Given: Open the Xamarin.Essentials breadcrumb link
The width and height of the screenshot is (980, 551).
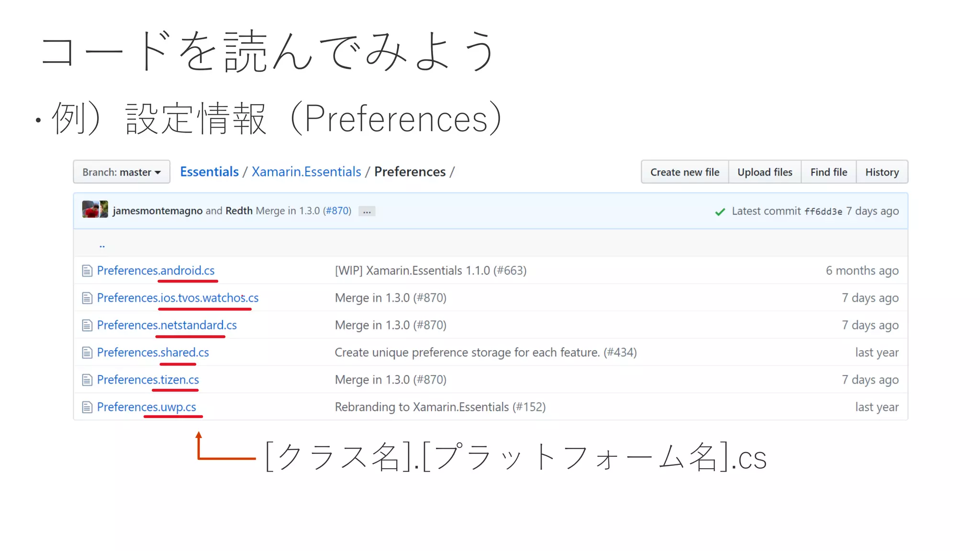Looking at the screenshot, I should (306, 172).
